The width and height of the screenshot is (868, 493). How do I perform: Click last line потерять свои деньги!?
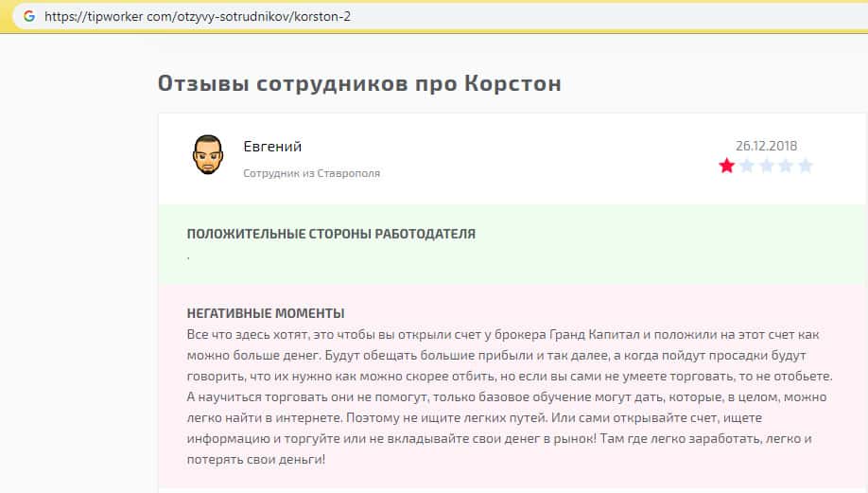(x=256, y=460)
